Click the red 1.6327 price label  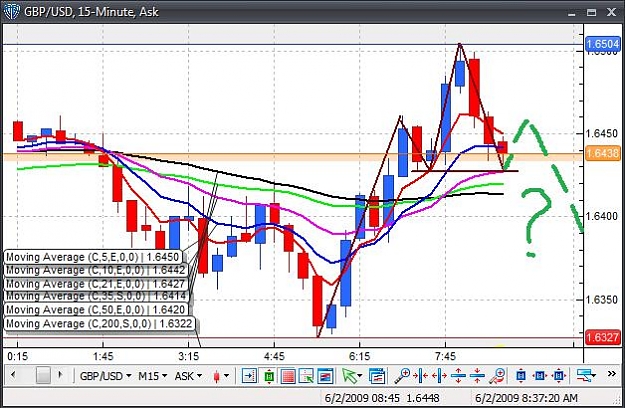[x=603, y=337]
